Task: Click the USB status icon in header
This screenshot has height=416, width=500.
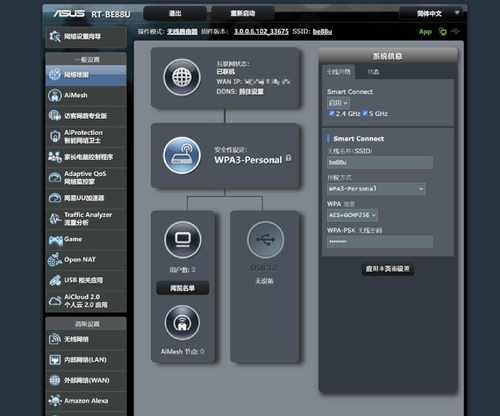Action: pos(455,32)
